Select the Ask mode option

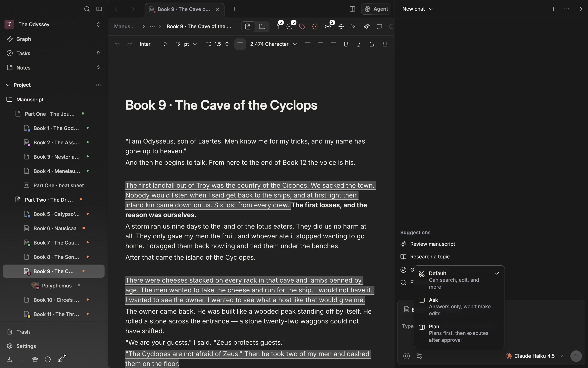click(459, 307)
